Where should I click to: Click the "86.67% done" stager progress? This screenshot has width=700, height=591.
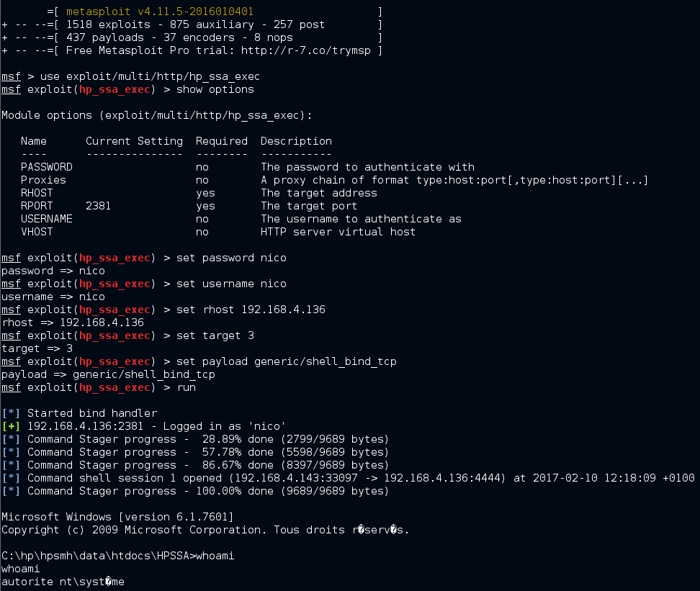click(x=238, y=465)
